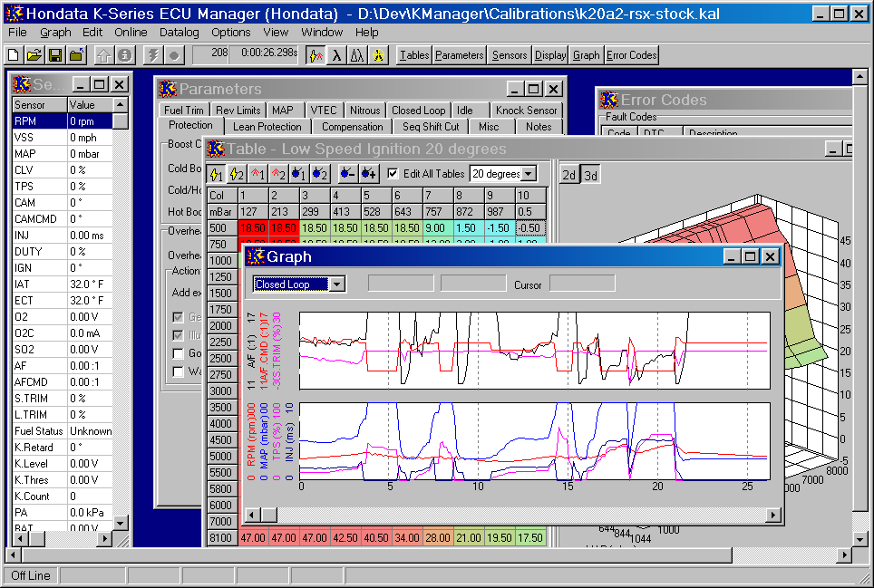Select cam angle table 2 icon
This screenshot has height=588, width=874.
pos(278,174)
